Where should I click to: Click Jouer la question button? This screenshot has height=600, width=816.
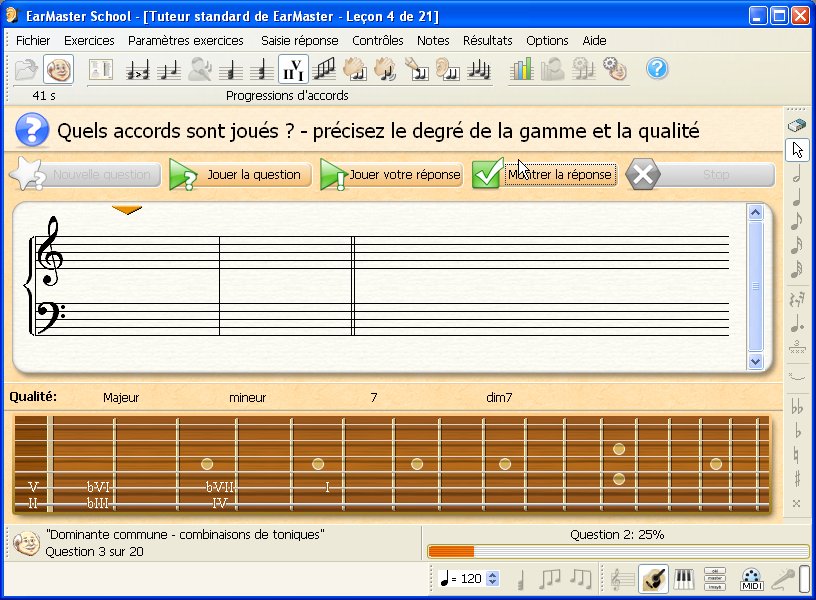[240, 175]
